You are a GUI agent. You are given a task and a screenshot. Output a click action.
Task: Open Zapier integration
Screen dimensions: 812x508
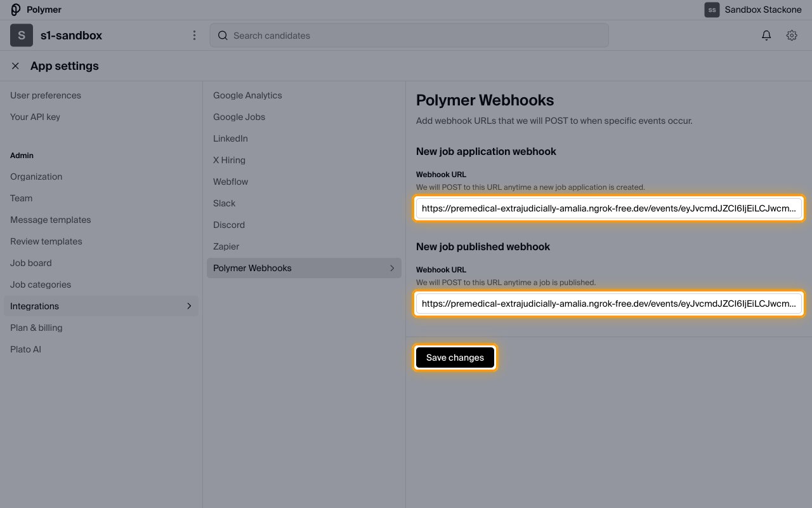point(226,246)
